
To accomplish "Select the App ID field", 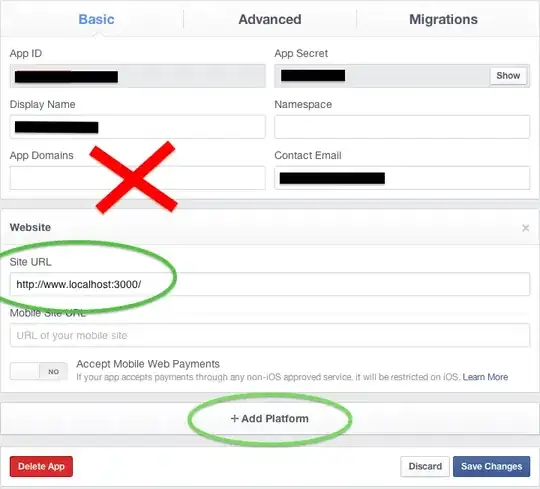I will coord(137,76).
